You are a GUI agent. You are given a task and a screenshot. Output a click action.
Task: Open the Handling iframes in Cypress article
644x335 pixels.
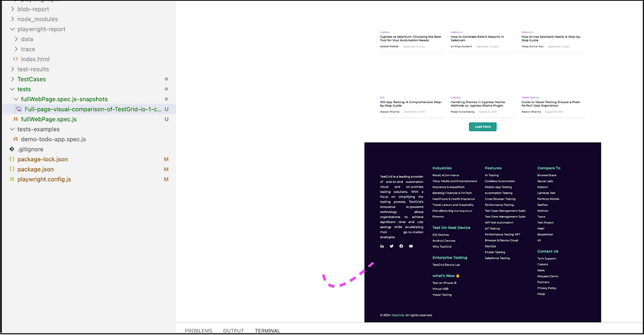point(478,104)
